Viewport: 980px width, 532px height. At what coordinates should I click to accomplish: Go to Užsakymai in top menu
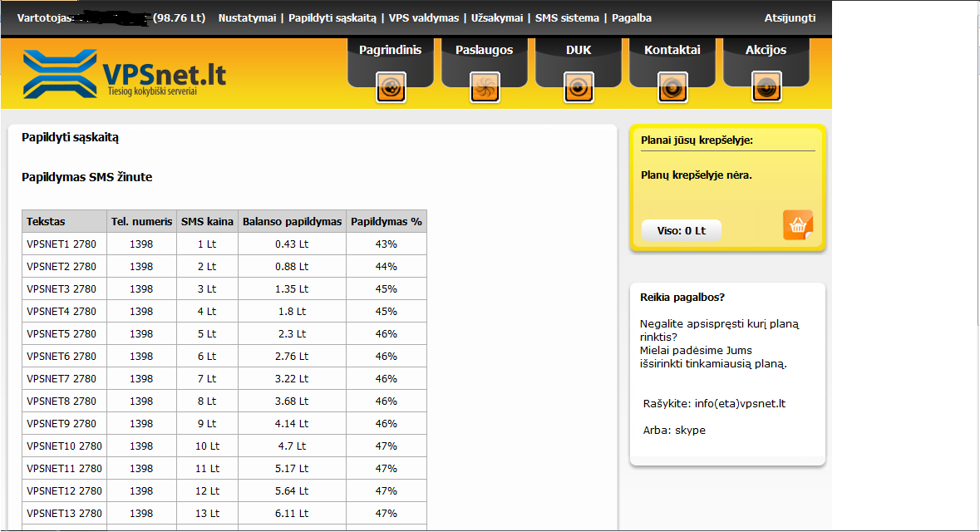(497, 18)
